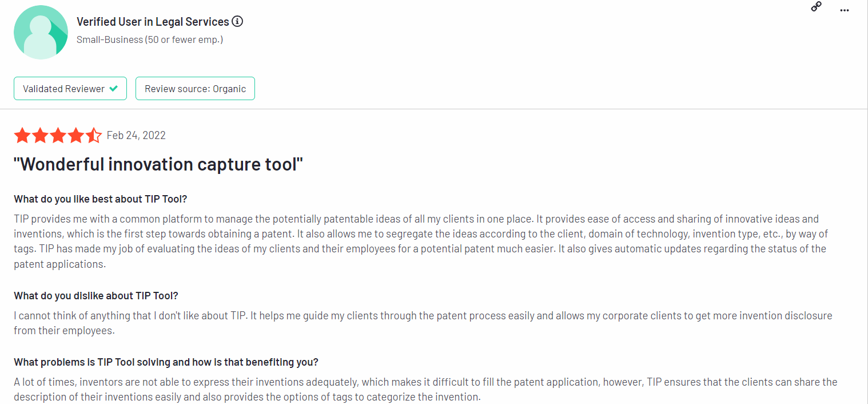Click the info icon beside Verified User

click(x=237, y=22)
